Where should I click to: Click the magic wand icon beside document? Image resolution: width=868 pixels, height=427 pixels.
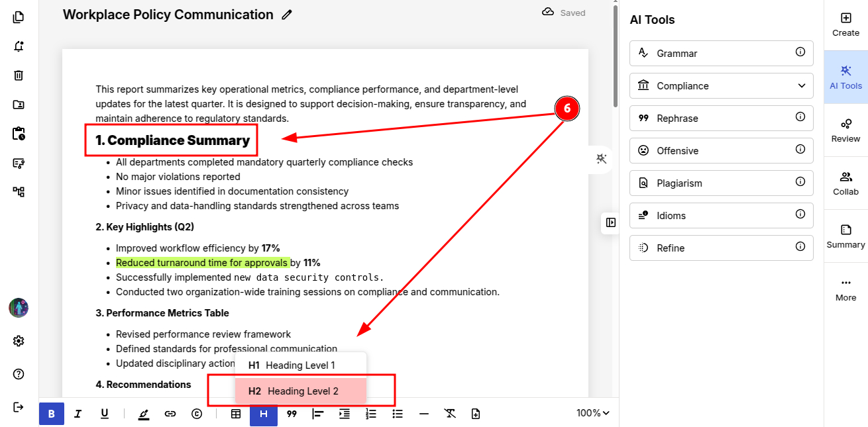tap(602, 158)
